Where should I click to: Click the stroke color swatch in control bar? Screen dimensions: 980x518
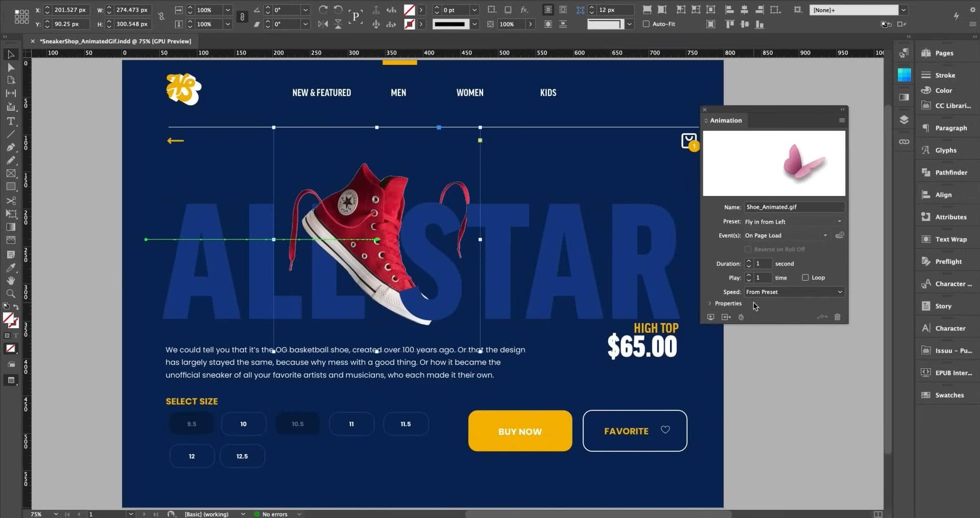coord(409,24)
